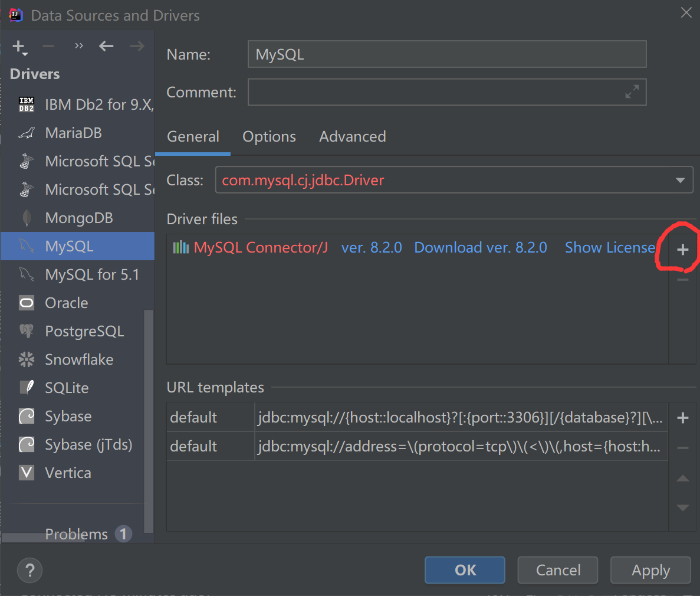Click the remove data source minus icon

click(48, 46)
